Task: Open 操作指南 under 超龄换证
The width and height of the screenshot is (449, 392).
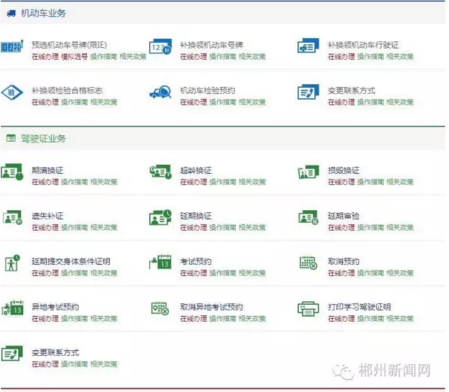Action: coord(223,182)
